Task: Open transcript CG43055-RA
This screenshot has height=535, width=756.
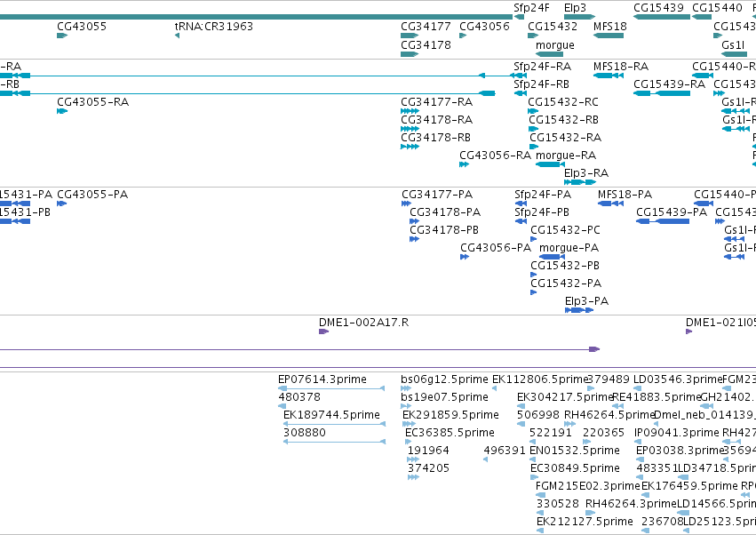Action: [93, 102]
